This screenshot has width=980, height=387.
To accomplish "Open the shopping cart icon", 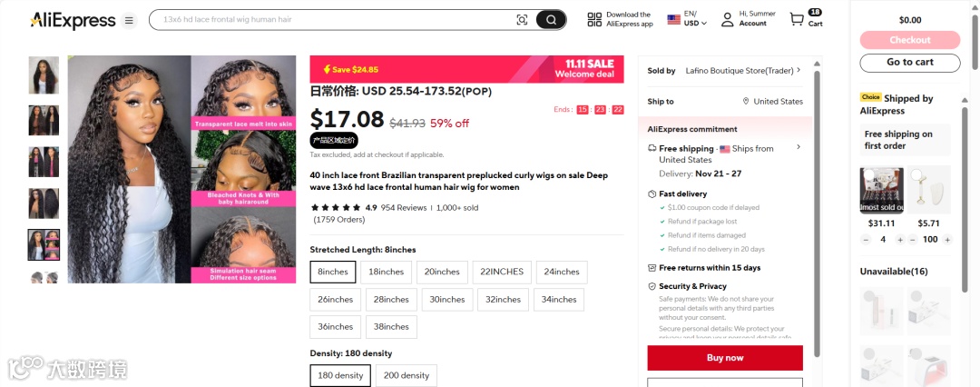I will tap(797, 20).
